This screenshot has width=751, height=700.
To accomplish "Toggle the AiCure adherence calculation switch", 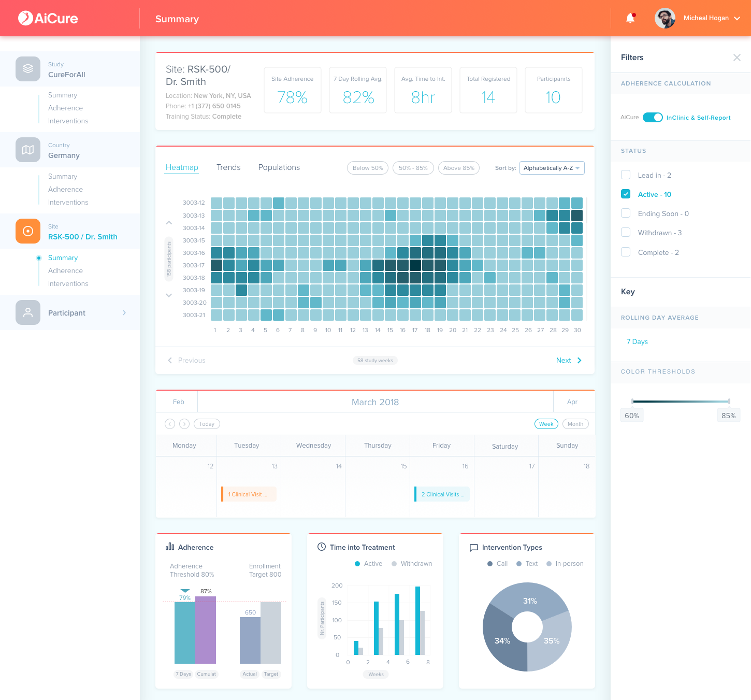I will [x=653, y=118].
